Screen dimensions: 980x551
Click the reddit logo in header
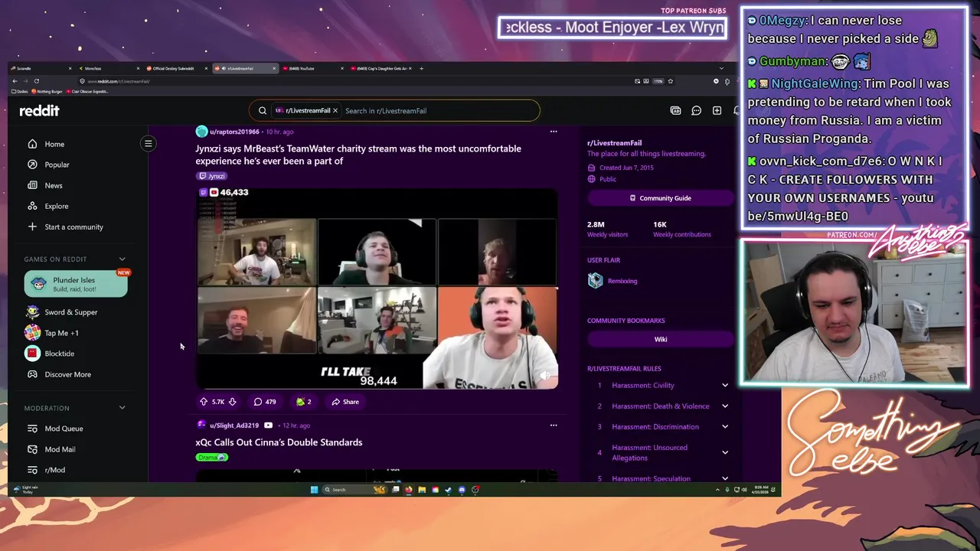coord(39,110)
